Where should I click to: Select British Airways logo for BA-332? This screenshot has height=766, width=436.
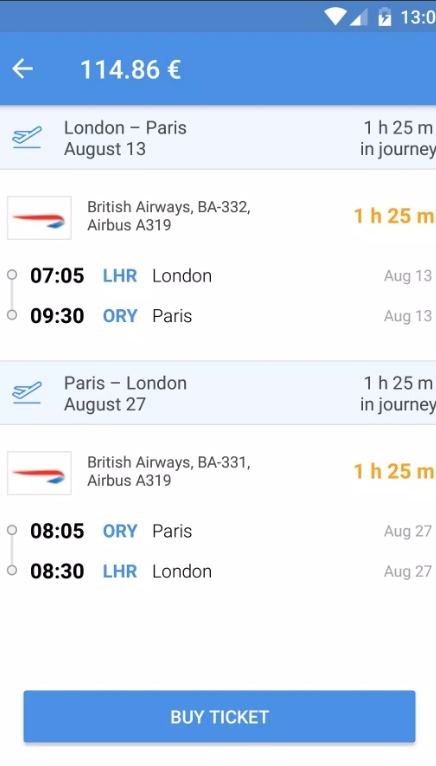point(39,218)
